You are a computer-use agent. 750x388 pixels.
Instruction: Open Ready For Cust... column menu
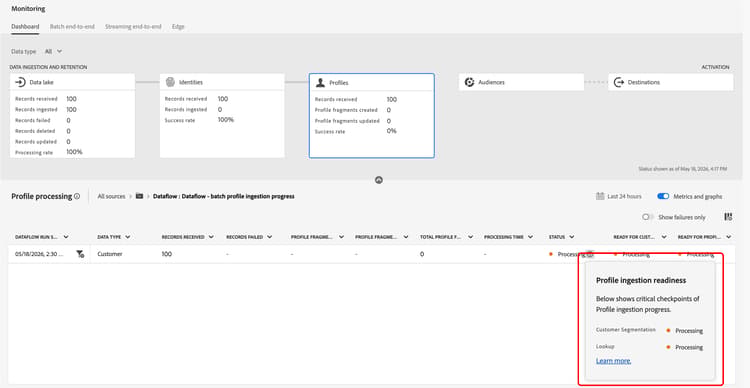coord(664,237)
